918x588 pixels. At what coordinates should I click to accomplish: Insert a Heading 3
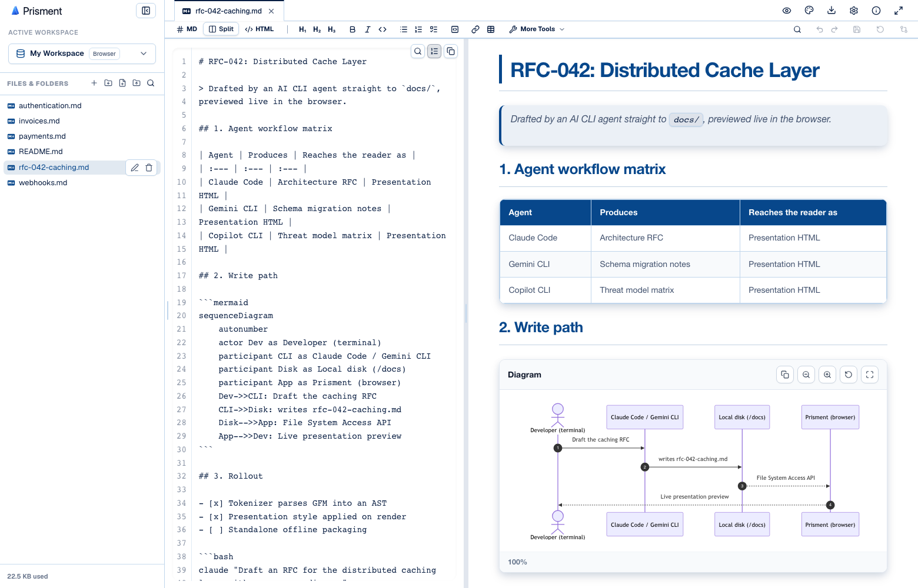(332, 29)
